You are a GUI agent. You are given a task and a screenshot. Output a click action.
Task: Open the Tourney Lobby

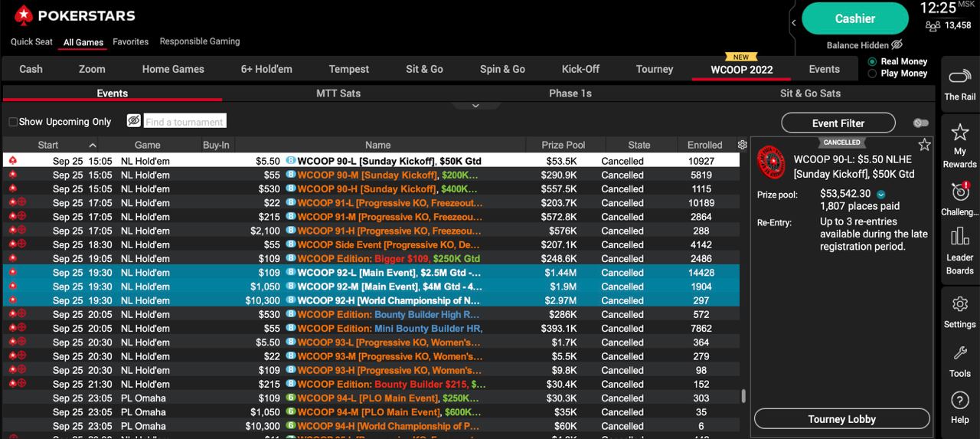pyautogui.click(x=841, y=419)
